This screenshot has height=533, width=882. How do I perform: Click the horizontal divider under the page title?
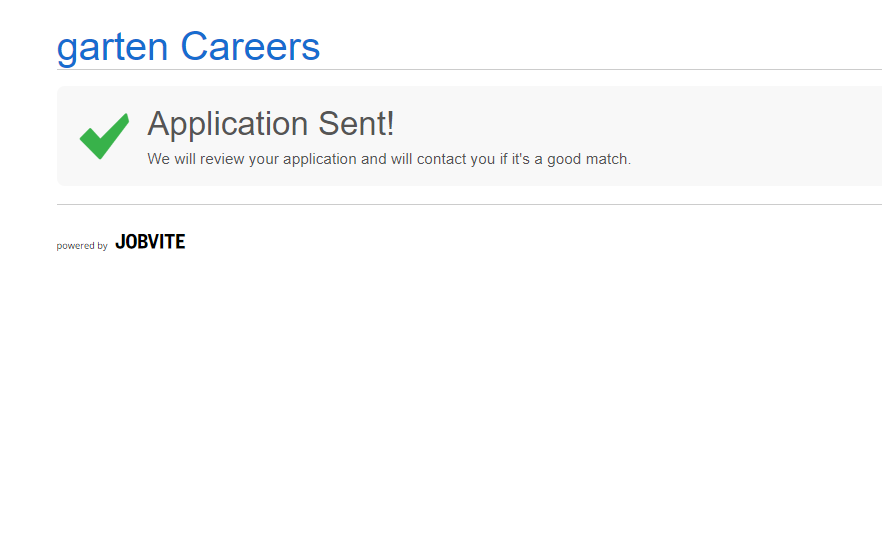click(469, 70)
